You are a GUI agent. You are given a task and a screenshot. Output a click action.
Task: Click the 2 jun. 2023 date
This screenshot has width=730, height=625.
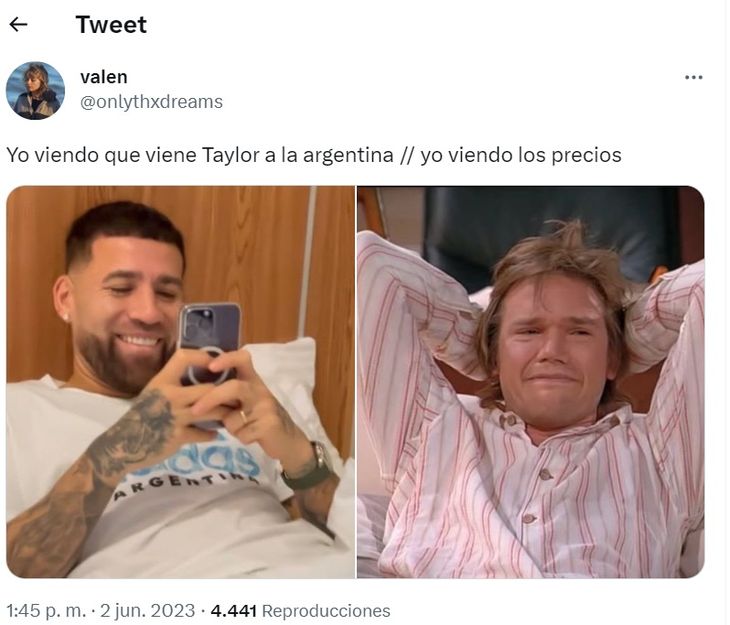coord(148,611)
